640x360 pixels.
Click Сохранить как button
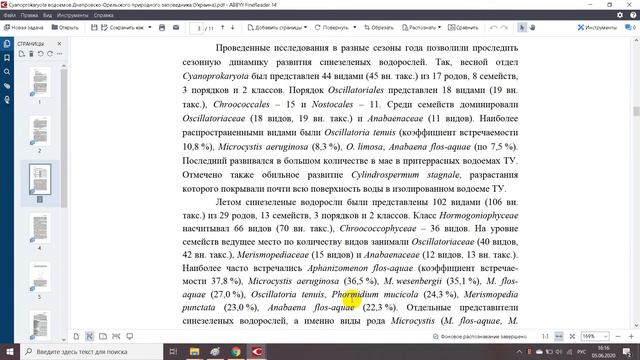click(122, 27)
